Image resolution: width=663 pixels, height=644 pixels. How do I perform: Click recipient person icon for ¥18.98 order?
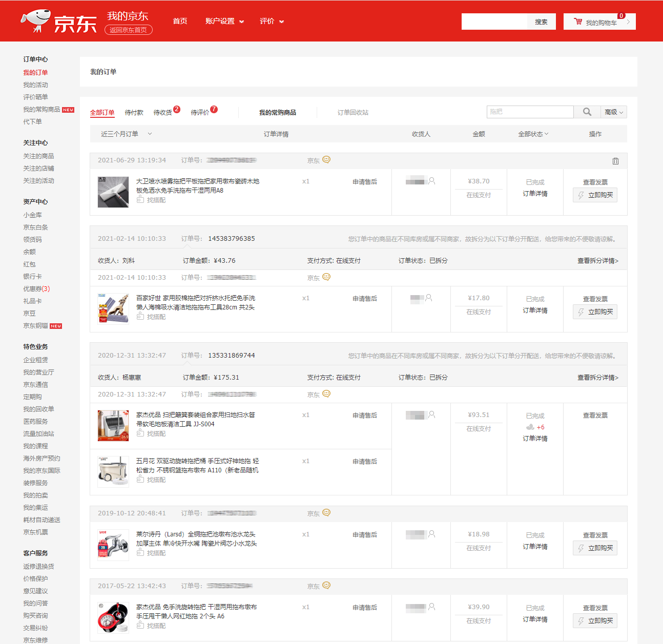(432, 534)
